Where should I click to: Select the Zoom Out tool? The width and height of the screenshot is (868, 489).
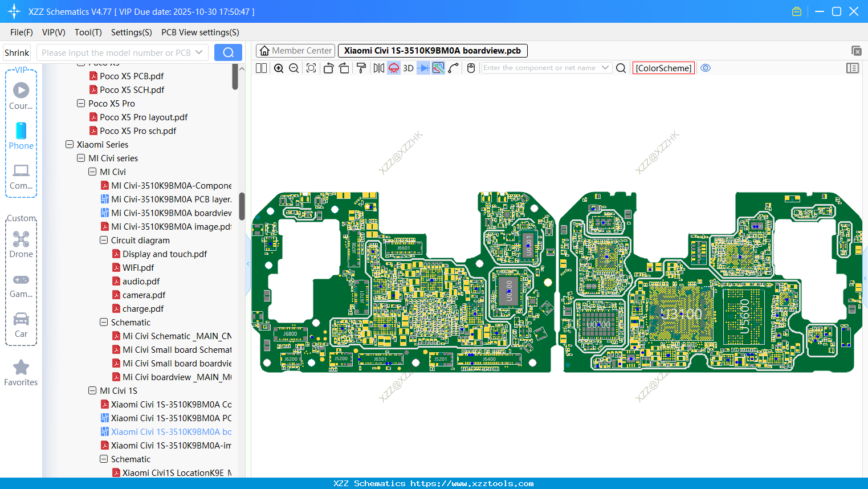(x=293, y=68)
